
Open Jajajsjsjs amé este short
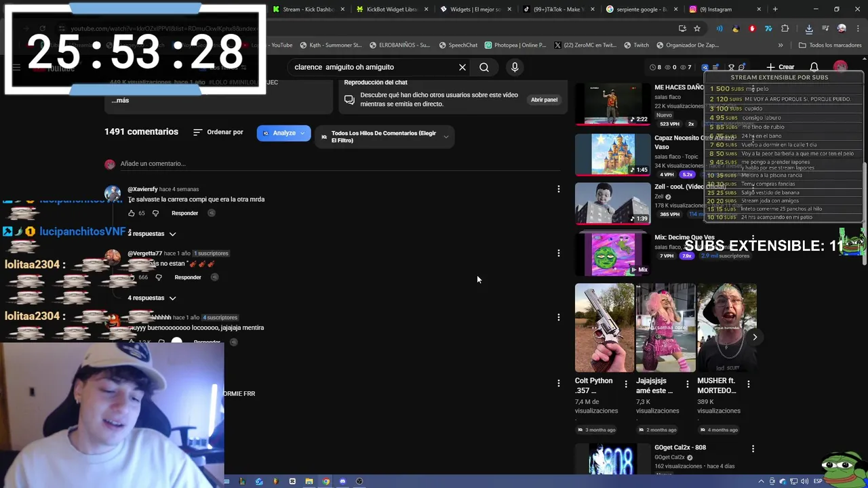pyautogui.click(x=665, y=328)
